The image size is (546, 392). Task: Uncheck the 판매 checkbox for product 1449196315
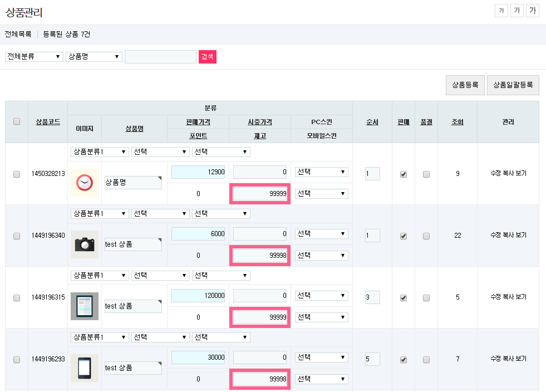coord(404,297)
